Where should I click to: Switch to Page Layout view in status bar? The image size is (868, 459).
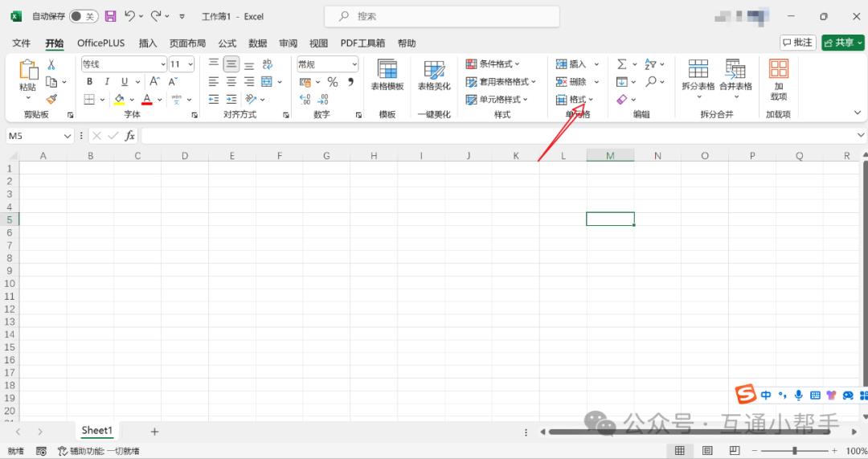tap(707, 451)
